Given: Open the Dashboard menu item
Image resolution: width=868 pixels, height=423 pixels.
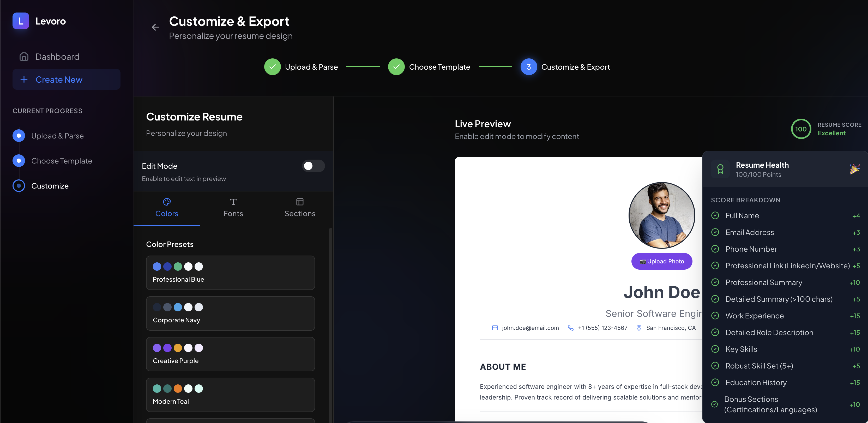Looking at the screenshot, I should pyautogui.click(x=67, y=56).
